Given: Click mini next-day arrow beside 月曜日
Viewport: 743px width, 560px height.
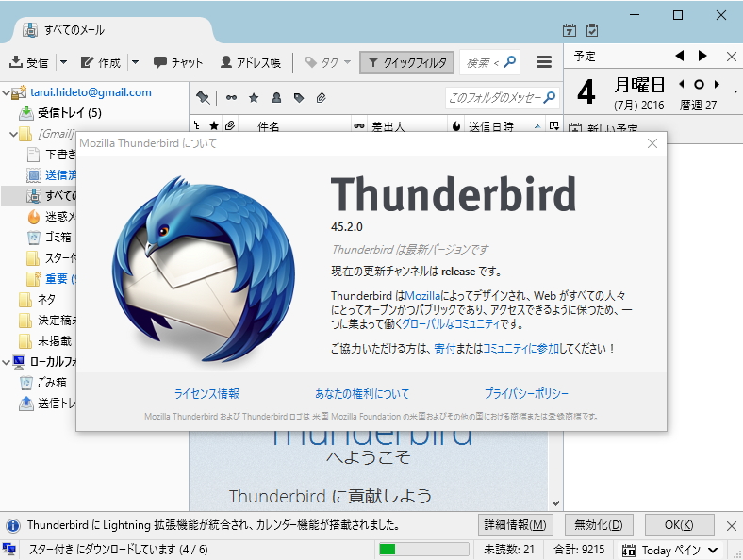Looking at the screenshot, I should [x=717, y=84].
